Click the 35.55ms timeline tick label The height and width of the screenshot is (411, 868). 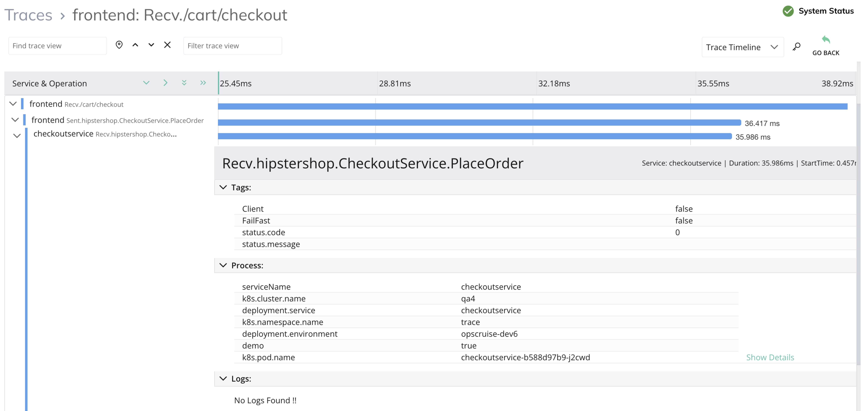coord(713,83)
